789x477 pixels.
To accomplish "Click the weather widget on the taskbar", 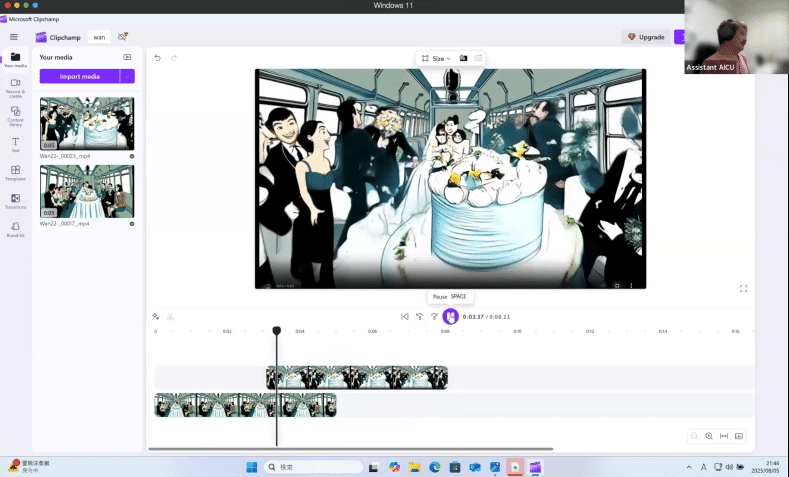I will 29,466.
